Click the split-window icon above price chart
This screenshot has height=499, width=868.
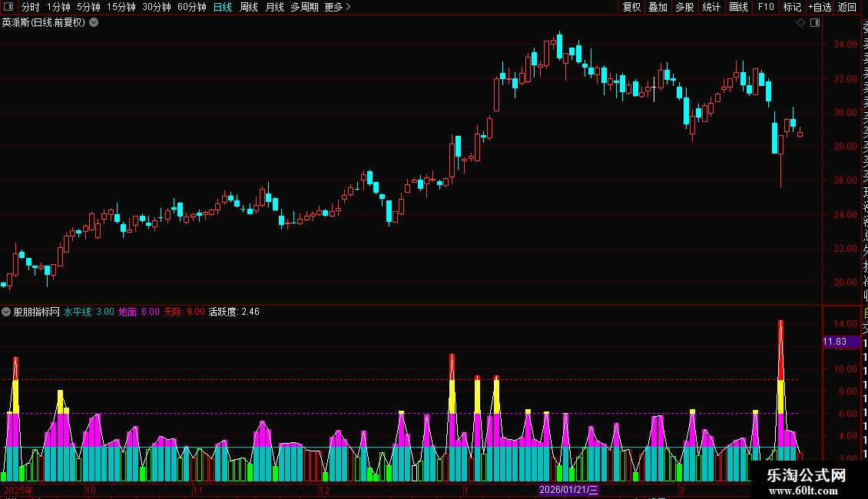(815, 23)
